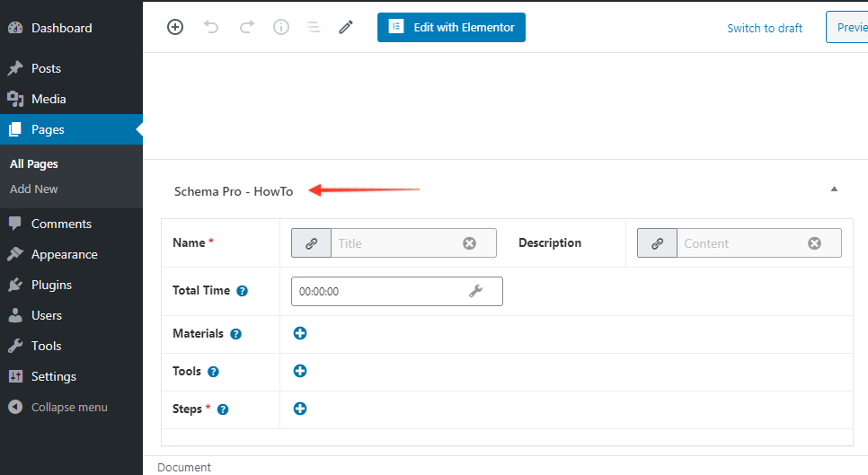
Task: Click the add block plus icon
Action: click(175, 27)
